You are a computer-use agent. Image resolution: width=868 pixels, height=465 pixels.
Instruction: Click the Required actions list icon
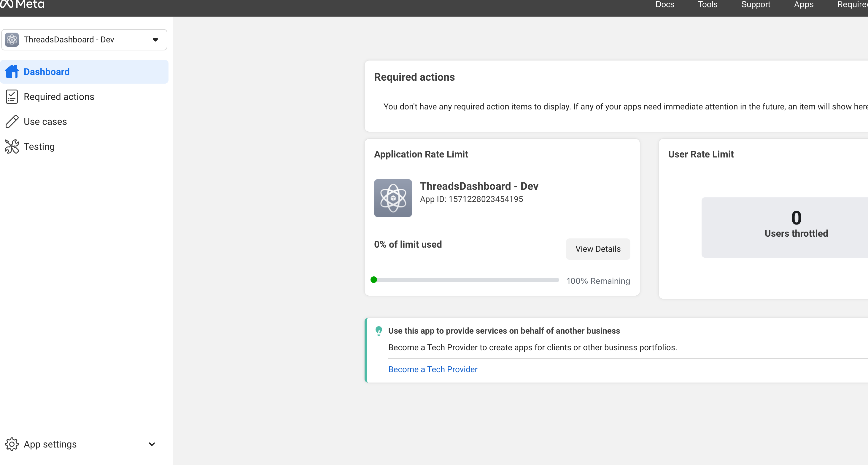click(x=11, y=96)
